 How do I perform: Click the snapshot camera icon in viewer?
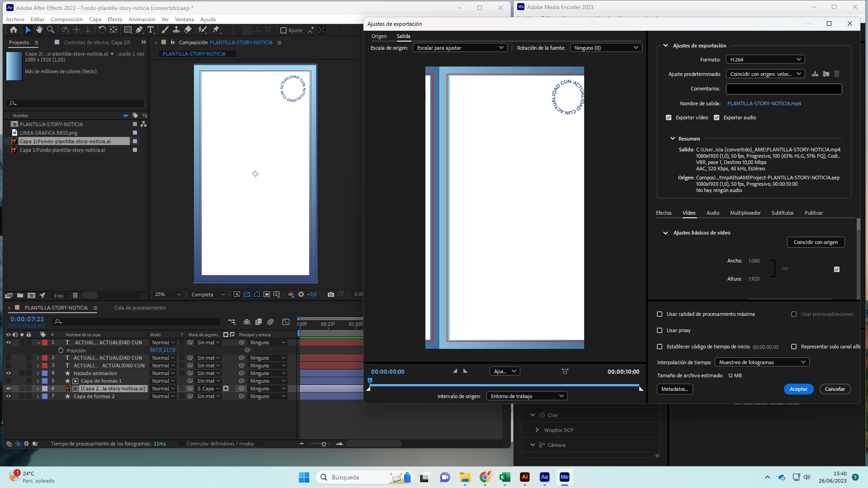point(331,295)
